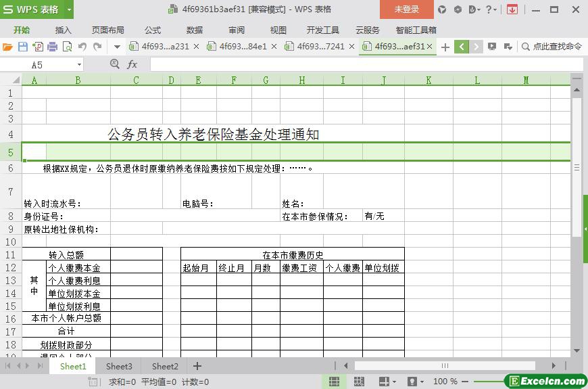Switch to normal view in status bar
This screenshot has height=389, width=588.
click(x=334, y=382)
